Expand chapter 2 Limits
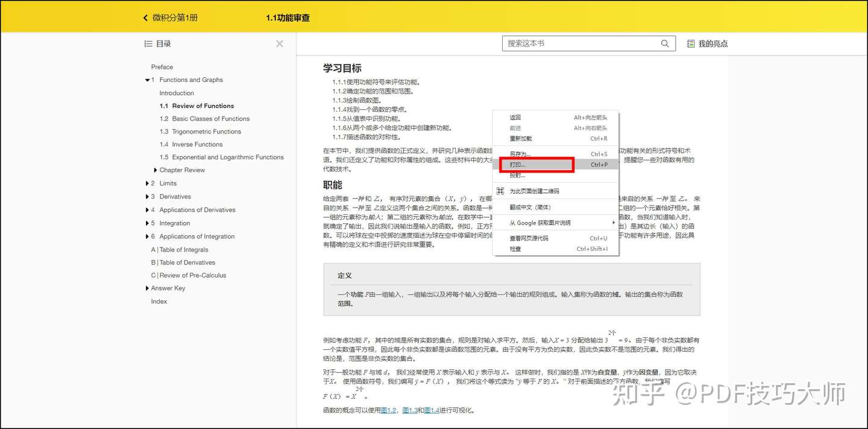 pyautogui.click(x=147, y=183)
